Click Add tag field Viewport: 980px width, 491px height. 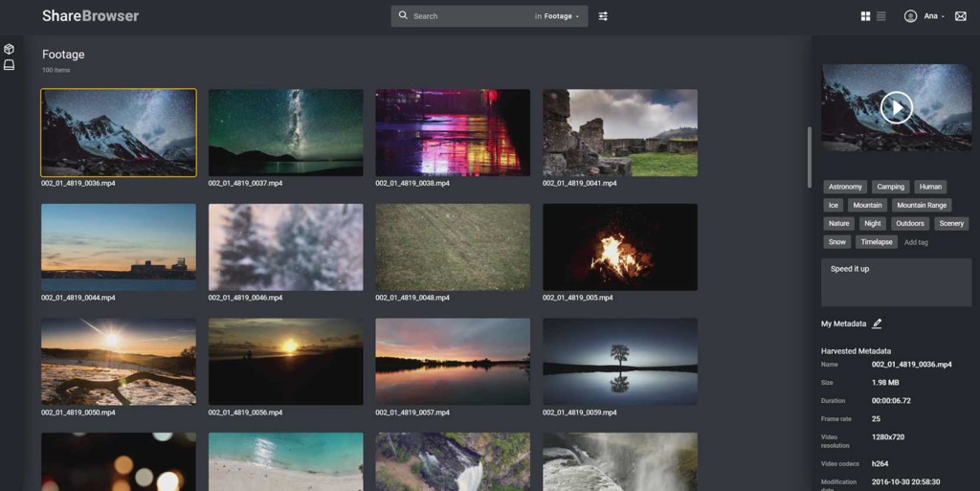916,242
